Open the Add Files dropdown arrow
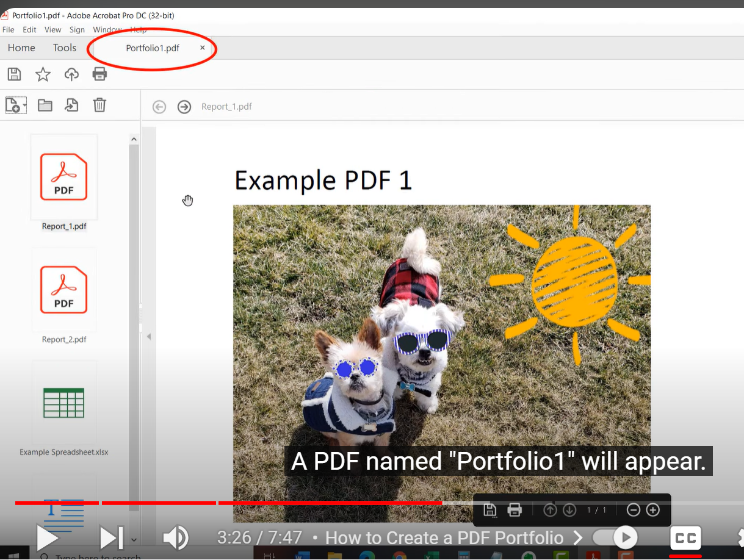This screenshot has height=560, width=744. (23, 105)
